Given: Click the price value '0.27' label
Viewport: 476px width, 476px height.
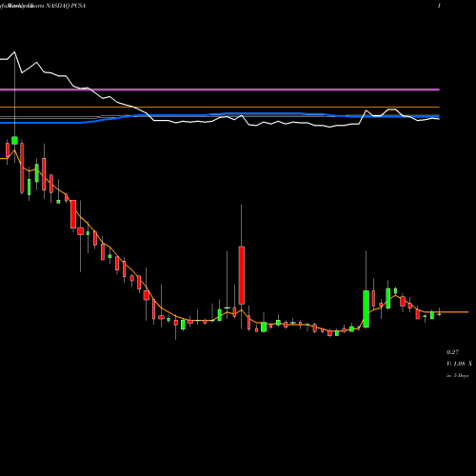Looking at the screenshot, I should point(452,352).
